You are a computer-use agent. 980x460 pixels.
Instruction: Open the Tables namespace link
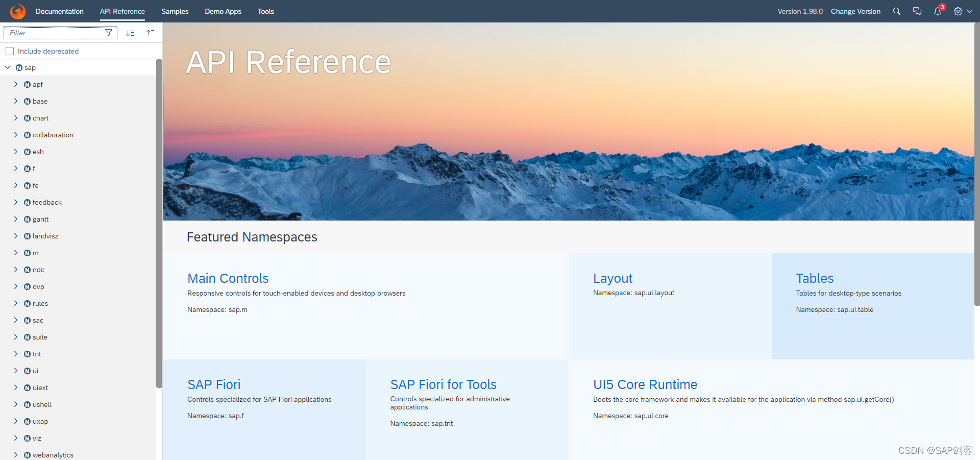[815, 278]
